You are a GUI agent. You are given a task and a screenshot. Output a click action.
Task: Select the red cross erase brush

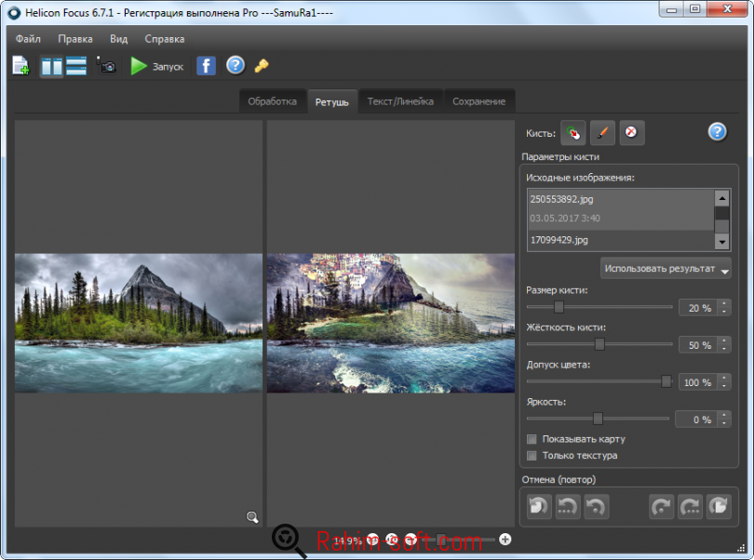coord(631,133)
